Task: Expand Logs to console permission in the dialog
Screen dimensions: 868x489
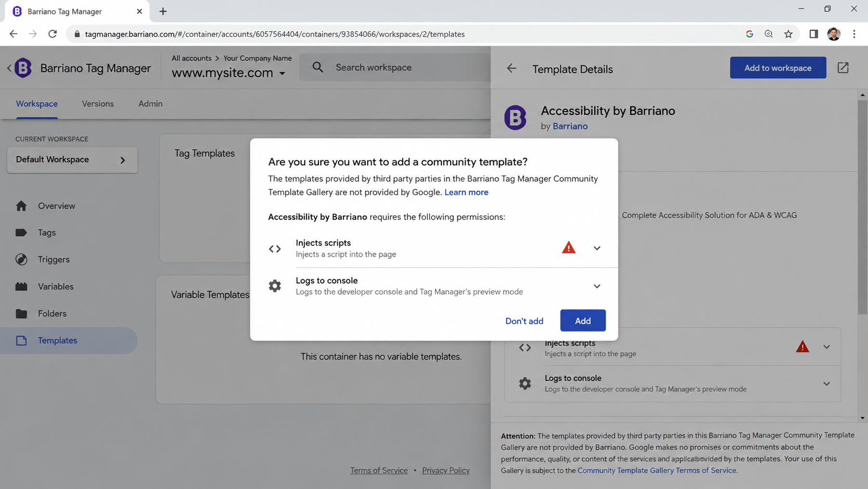Action: click(597, 286)
